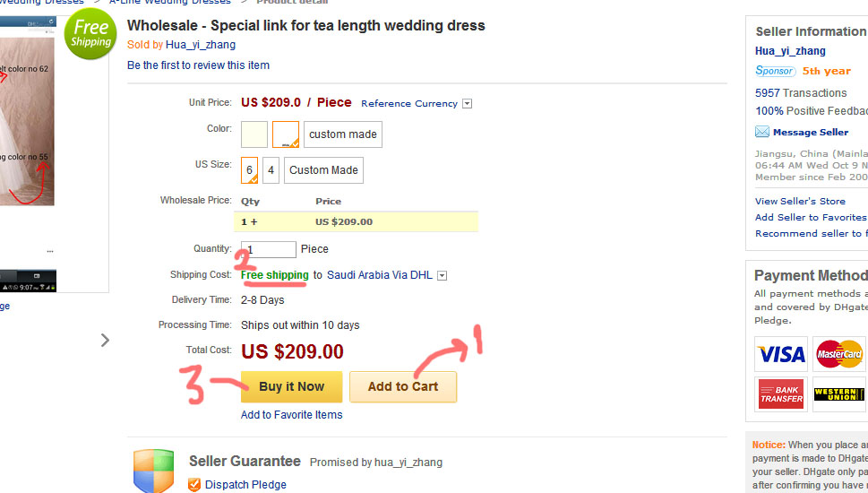This screenshot has width=868, height=493.
Task: Visit the View Seller's Store link
Action: coord(800,201)
